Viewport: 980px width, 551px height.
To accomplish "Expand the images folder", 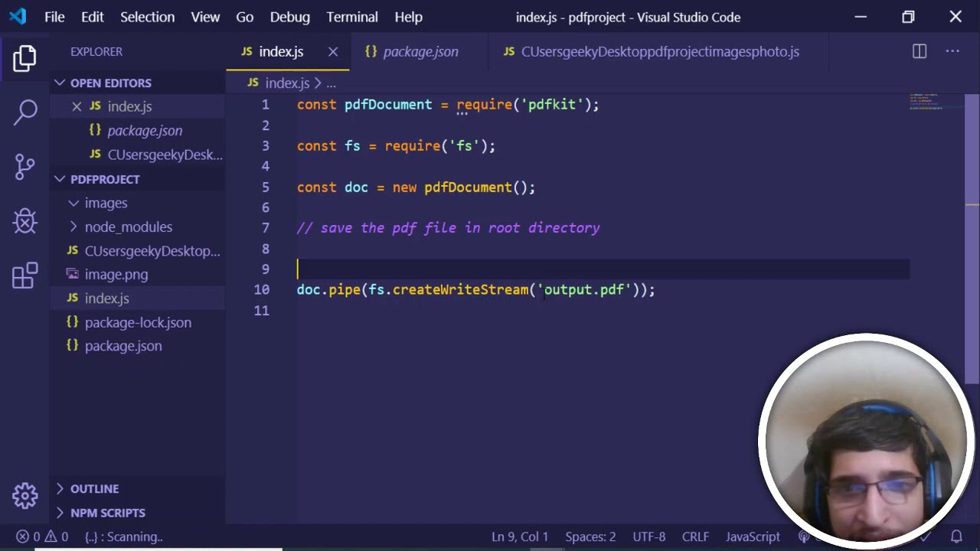I will (x=106, y=203).
